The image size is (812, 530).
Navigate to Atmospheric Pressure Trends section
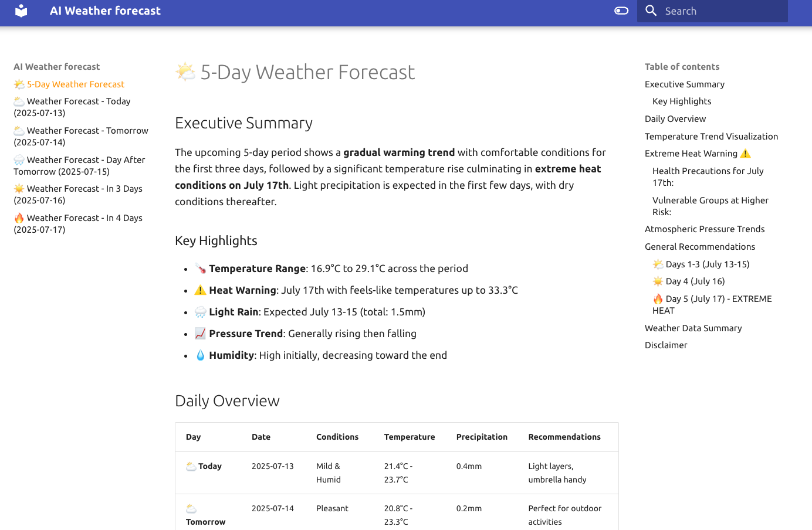click(704, 229)
